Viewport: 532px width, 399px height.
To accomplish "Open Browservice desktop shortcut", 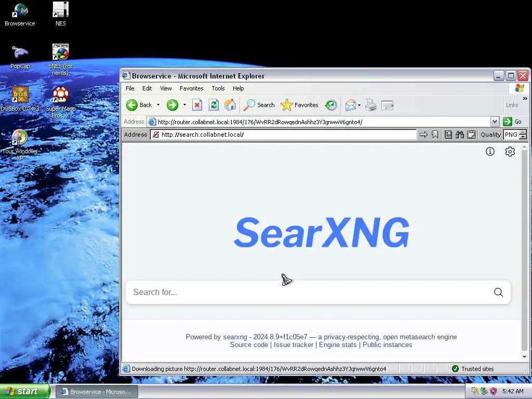I will 20,15.
